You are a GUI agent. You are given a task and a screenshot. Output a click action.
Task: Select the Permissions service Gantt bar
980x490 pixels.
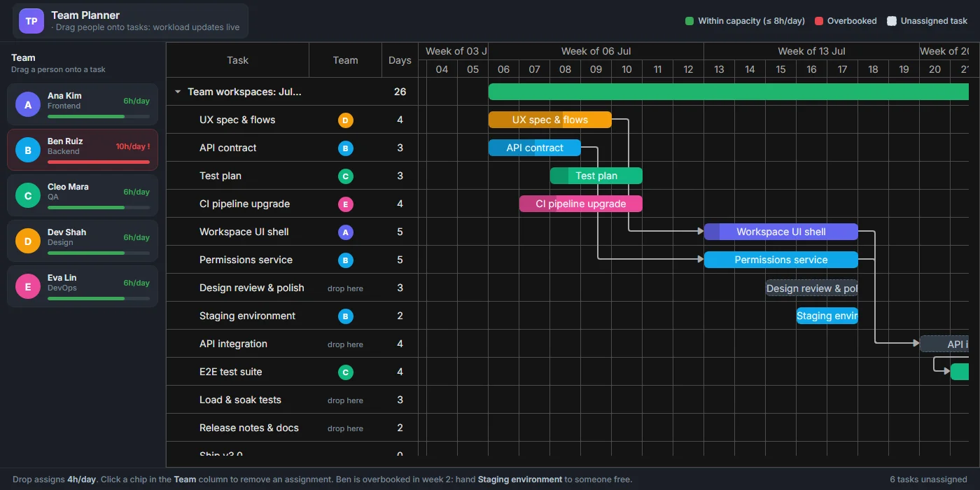point(780,260)
